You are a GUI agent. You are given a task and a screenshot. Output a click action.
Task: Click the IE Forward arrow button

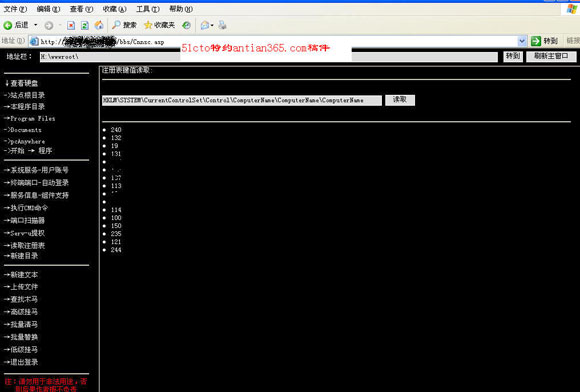(48, 25)
